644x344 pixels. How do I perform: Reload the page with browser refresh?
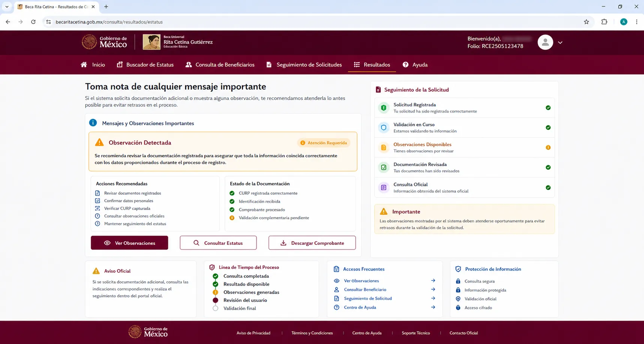click(x=33, y=22)
